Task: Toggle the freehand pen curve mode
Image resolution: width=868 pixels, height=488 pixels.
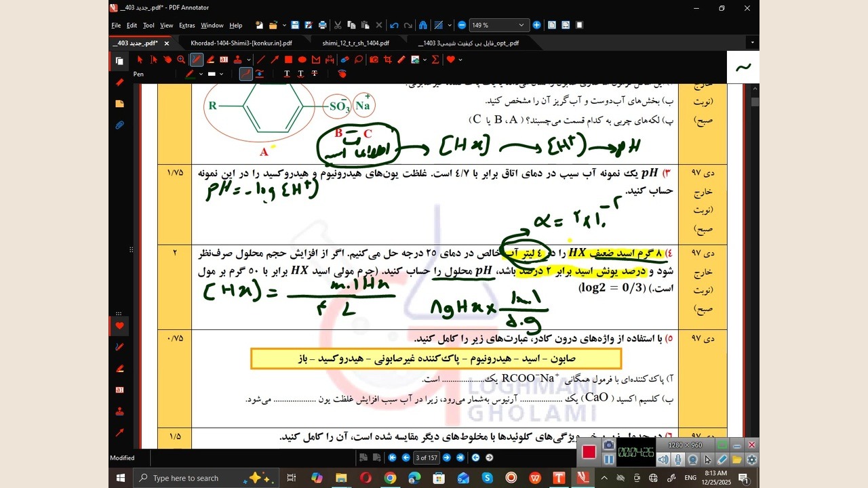Action: (246, 74)
